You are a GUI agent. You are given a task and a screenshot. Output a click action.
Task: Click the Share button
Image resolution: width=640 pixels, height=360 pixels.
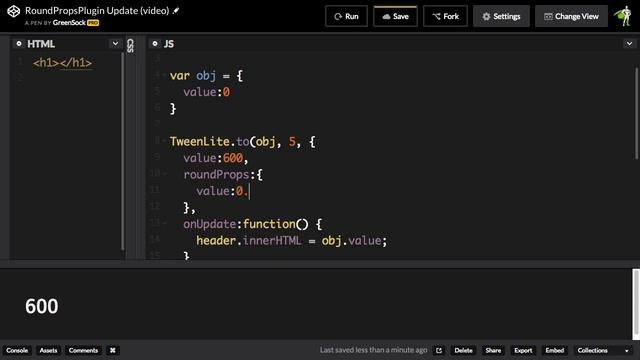[x=493, y=350]
